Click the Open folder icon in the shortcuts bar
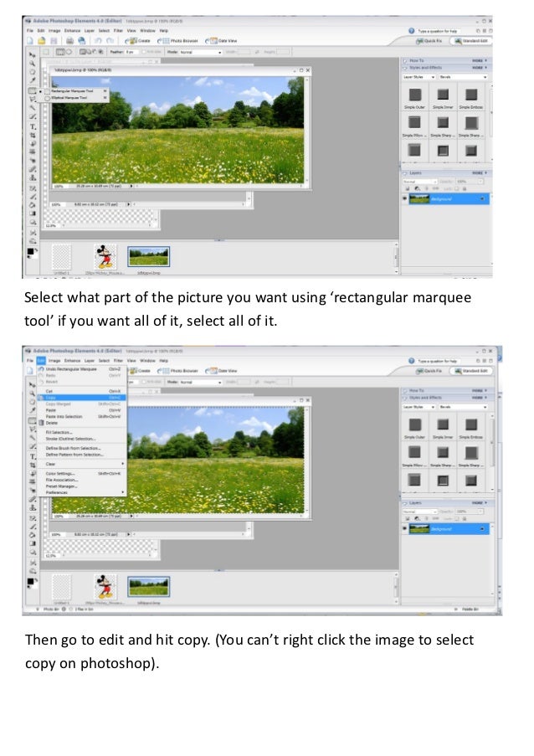534x756 pixels. 42,41
